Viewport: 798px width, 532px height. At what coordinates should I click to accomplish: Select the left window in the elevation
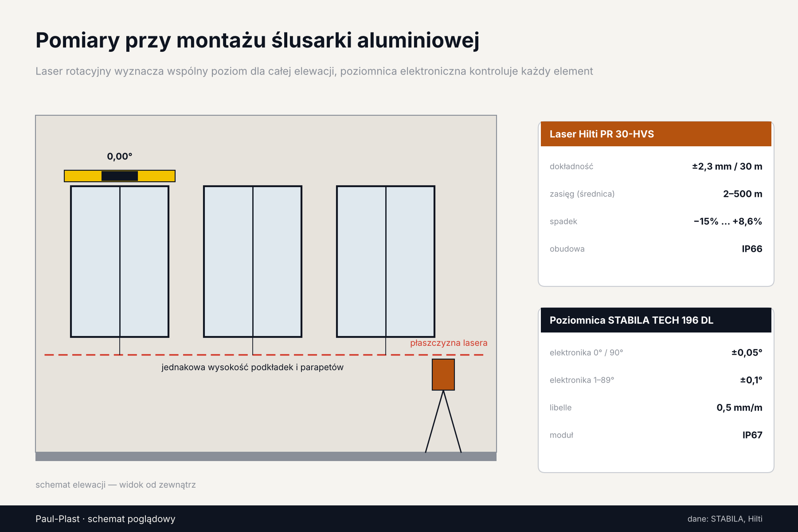[120, 262]
